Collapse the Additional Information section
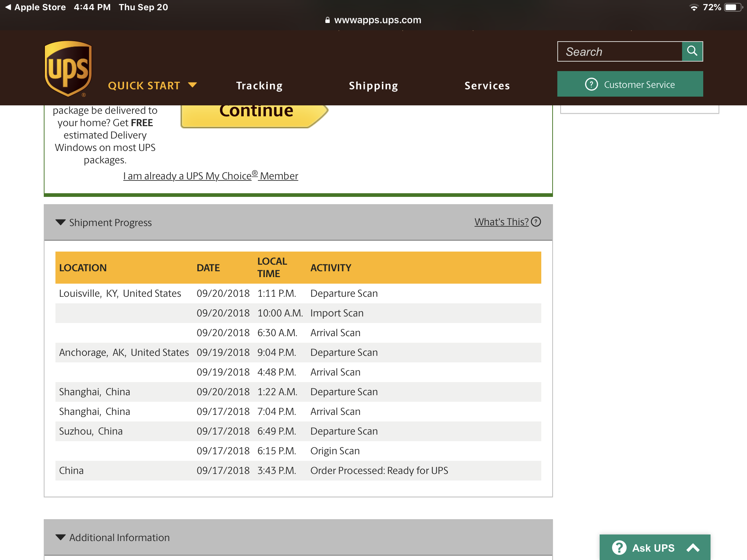 tap(61, 537)
